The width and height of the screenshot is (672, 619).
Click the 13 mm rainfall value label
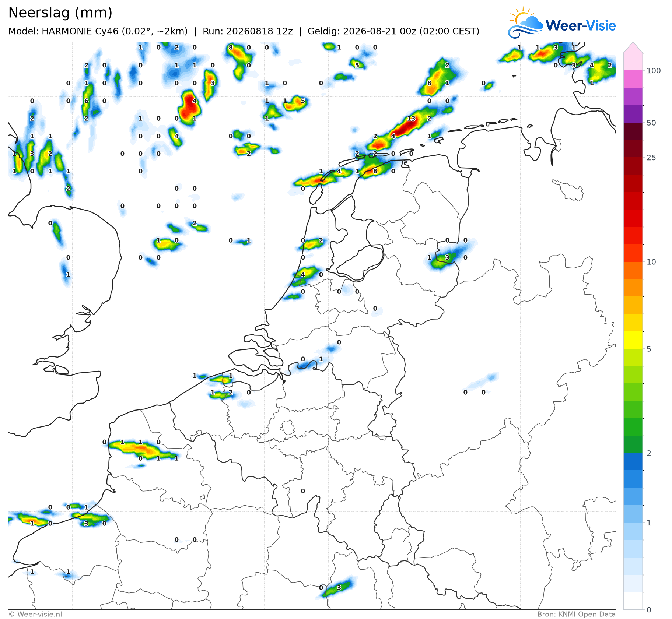[411, 119]
